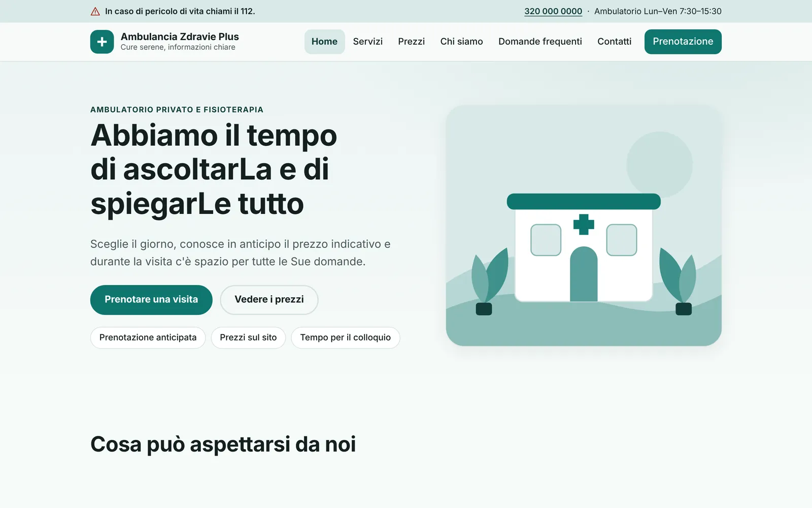Click the green cross logo icon

click(102, 42)
